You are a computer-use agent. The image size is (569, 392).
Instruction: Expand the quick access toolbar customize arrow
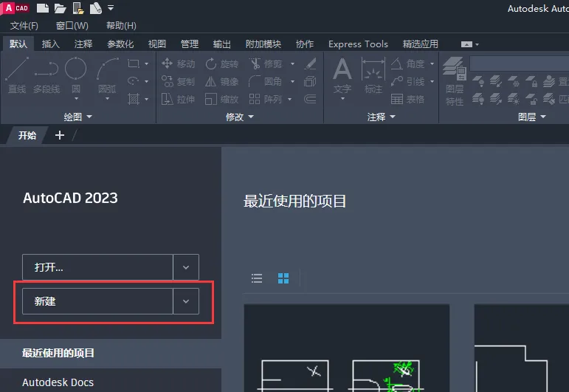tap(111, 7)
